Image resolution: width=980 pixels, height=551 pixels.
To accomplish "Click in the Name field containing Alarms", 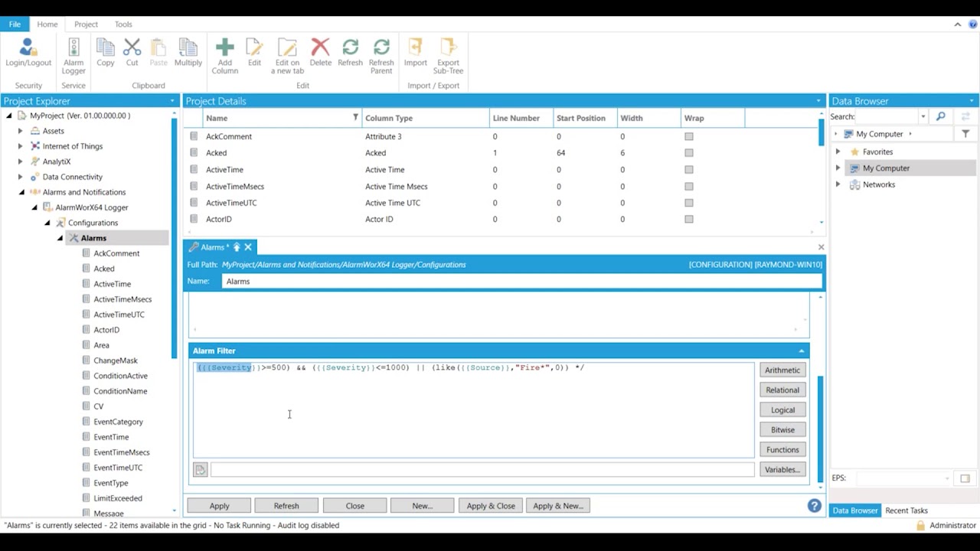I will click(x=521, y=282).
